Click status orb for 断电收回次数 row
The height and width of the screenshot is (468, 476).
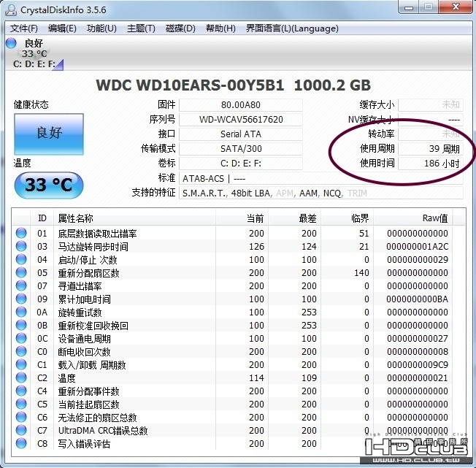pyautogui.click(x=21, y=351)
